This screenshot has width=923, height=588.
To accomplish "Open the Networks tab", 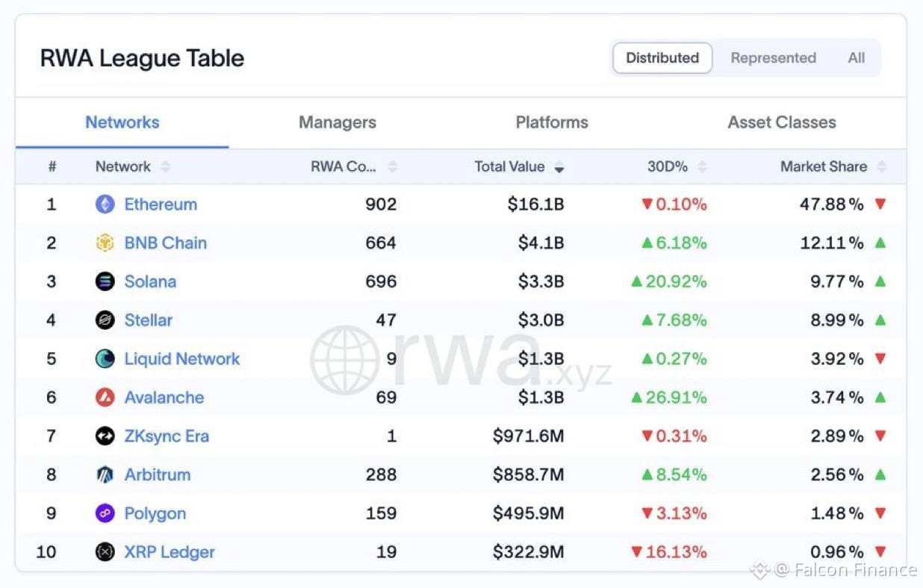I will [122, 122].
